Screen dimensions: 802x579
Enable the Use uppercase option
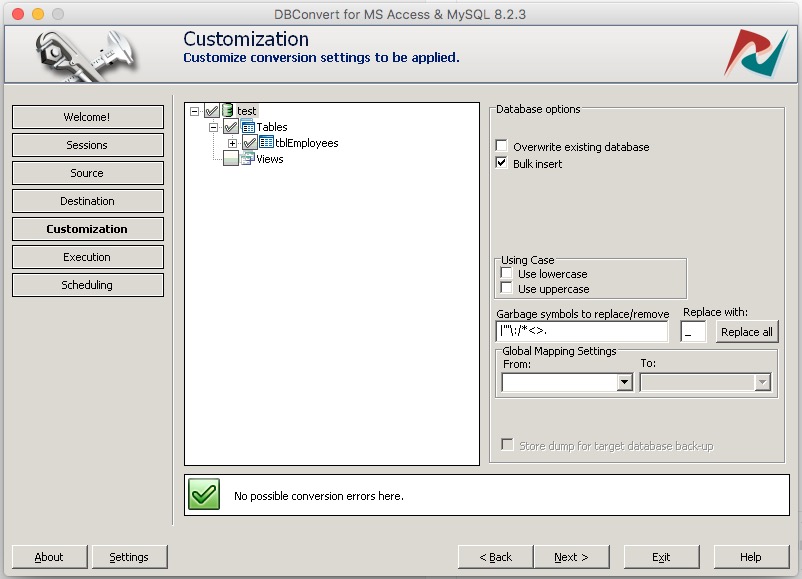pyautogui.click(x=507, y=287)
